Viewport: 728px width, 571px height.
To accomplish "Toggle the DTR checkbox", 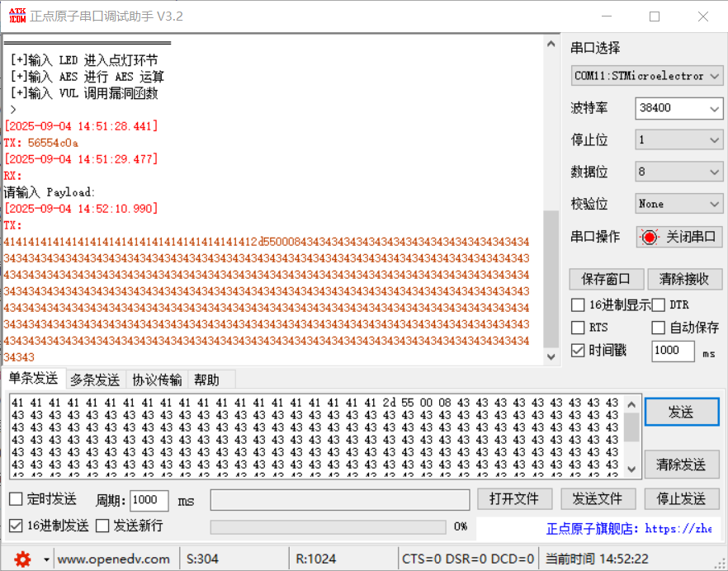I will pyautogui.click(x=659, y=305).
